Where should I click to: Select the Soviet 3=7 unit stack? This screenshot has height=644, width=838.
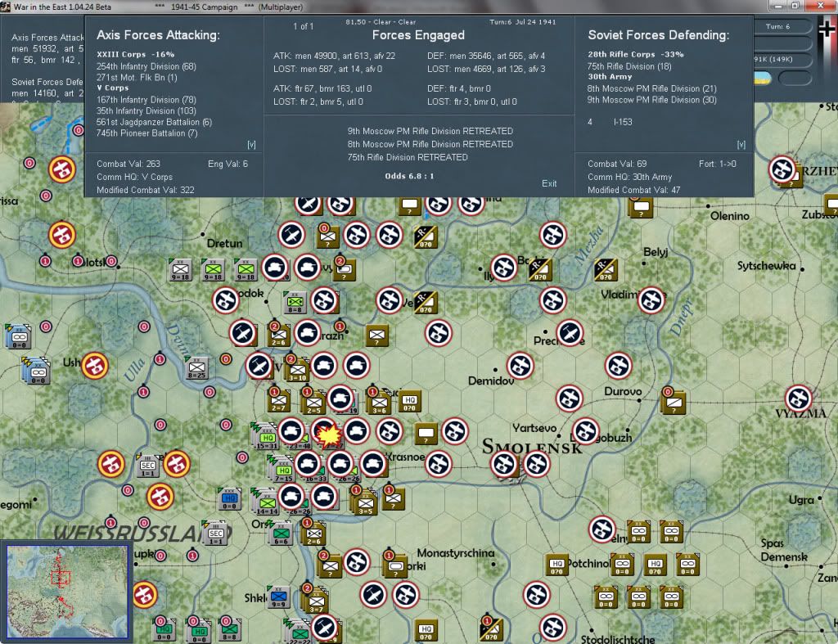315,601
